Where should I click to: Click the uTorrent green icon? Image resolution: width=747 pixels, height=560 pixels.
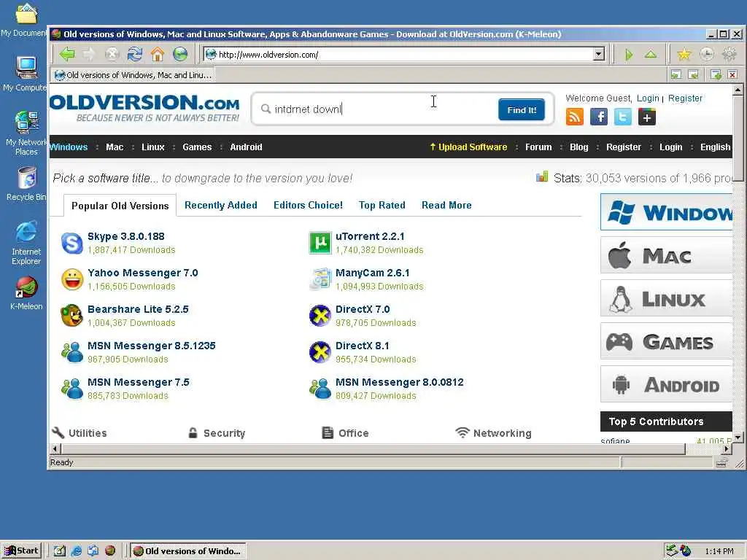[x=320, y=243]
